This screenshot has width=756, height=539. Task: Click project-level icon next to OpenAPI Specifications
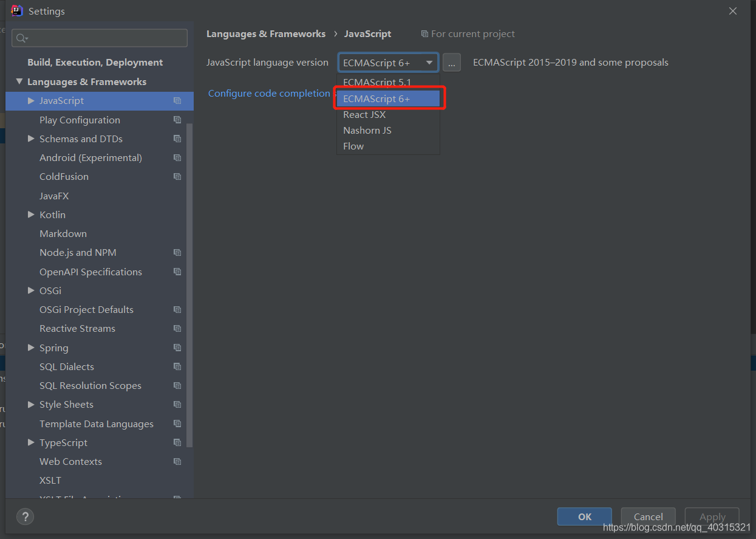pos(177,272)
